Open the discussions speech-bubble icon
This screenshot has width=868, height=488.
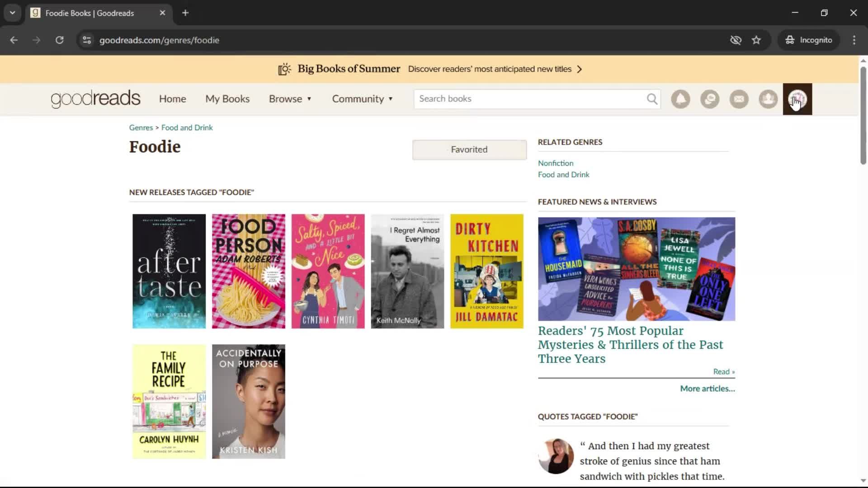click(710, 99)
